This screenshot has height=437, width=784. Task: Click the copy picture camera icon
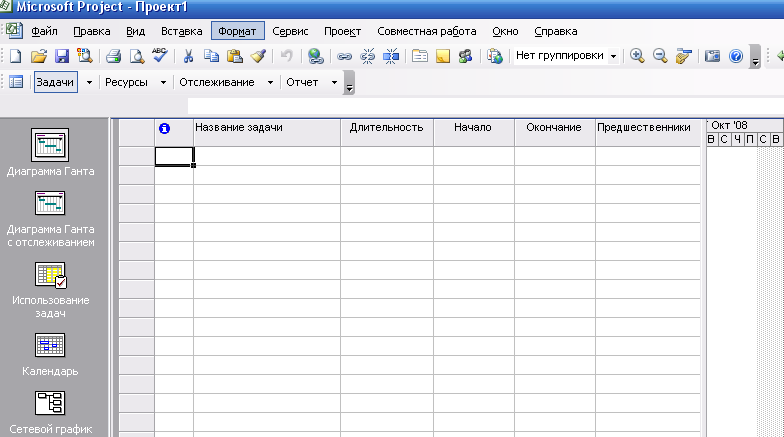pos(712,56)
